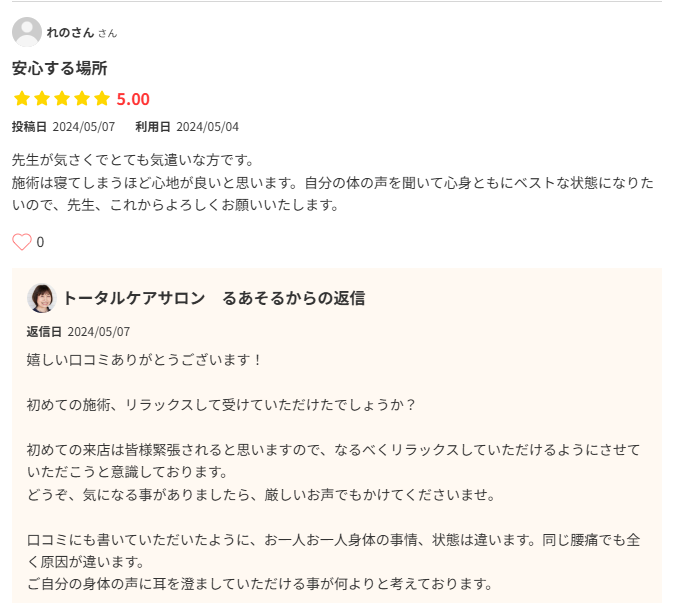Viewport: 679px width, 603px height.
Task: Click reply line starting with ご自分の身体の声に
Action: click(260, 584)
